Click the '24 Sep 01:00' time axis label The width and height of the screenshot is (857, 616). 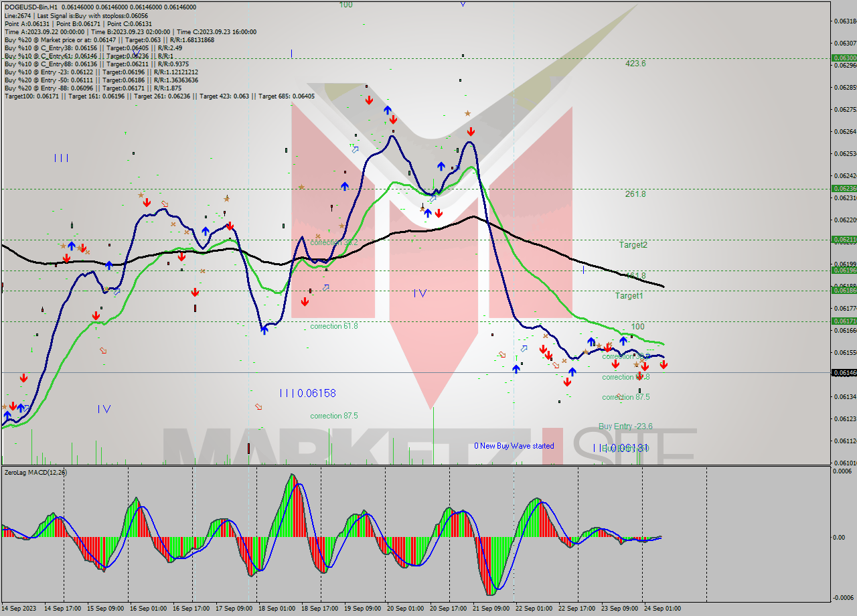point(662,609)
